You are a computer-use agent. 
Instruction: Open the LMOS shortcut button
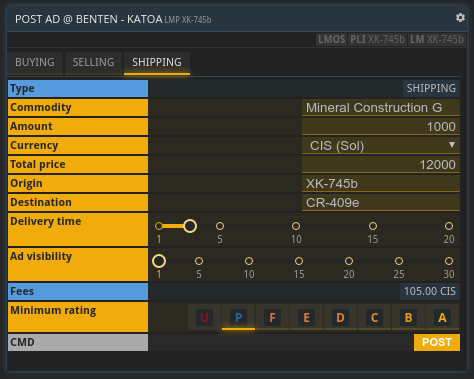pyautogui.click(x=331, y=39)
